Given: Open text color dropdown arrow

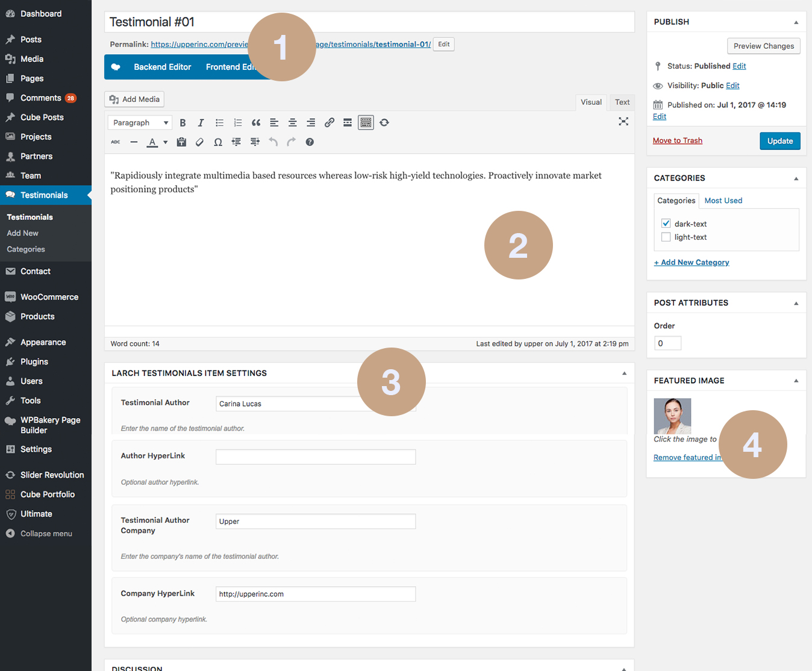Looking at the screenshot, I should 166,143.
